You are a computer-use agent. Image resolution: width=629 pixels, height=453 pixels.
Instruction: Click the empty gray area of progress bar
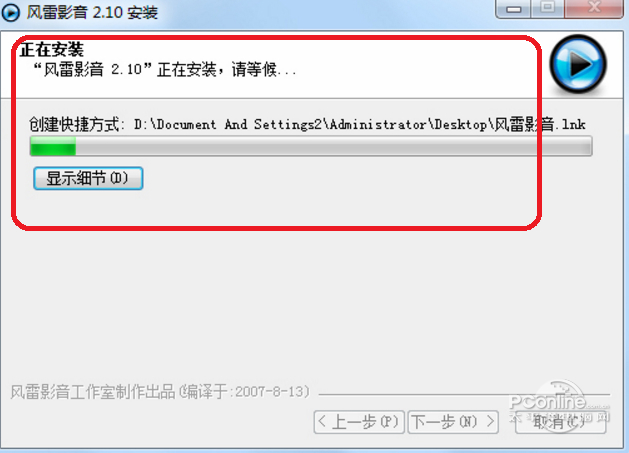[333, 146]
